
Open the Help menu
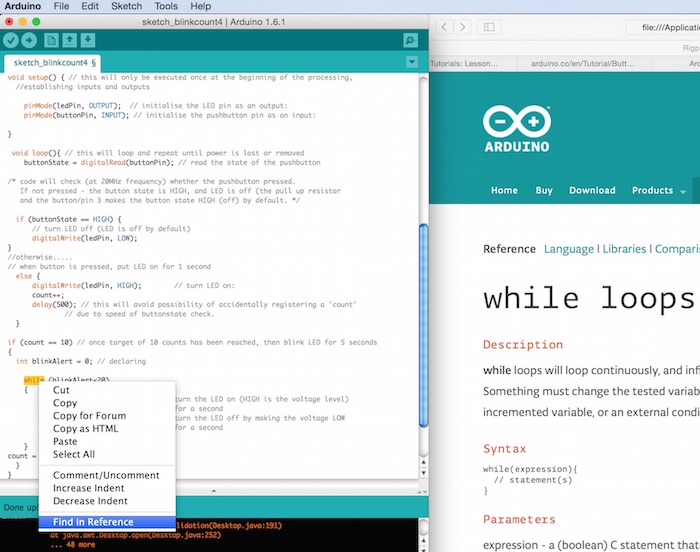[x=200, y=6]
